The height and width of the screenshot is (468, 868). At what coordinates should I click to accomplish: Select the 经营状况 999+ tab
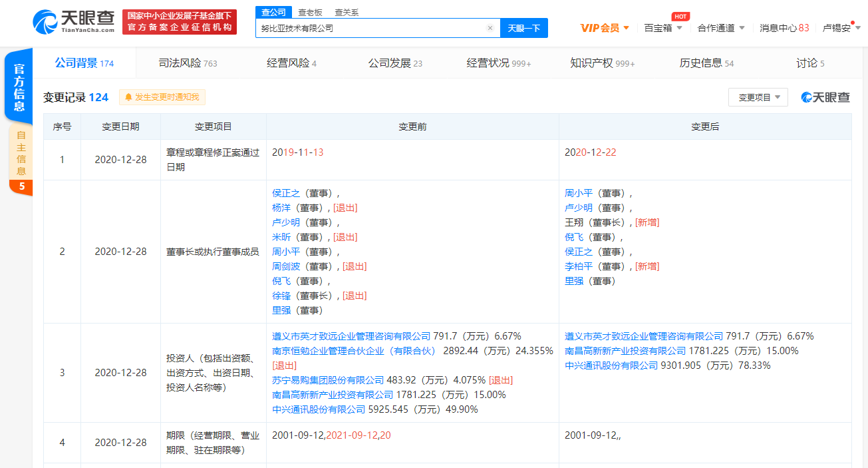tap(499, 63)
